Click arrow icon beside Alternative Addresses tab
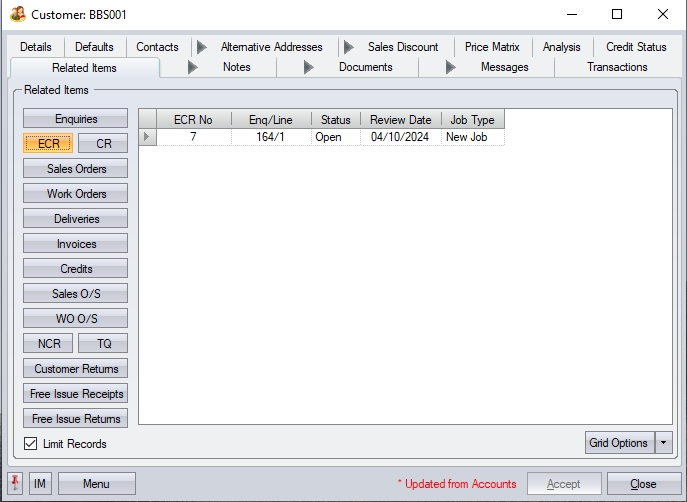The image size is (687, 502). pos(202,47)
